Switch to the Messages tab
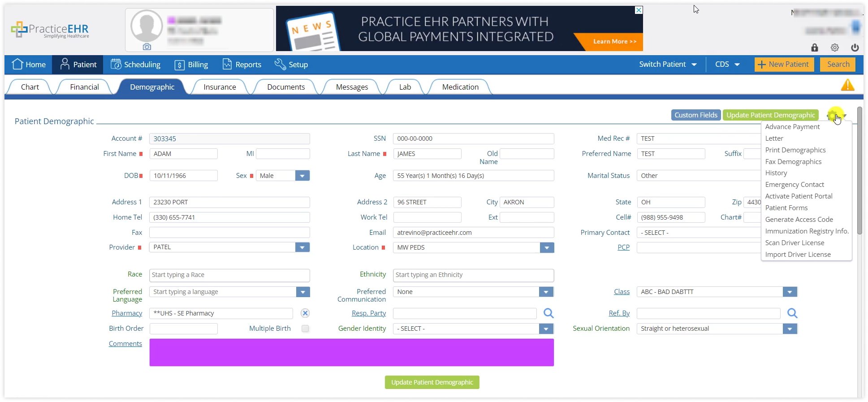The height and width of the screenshot is (402, 868). (352, 87)
